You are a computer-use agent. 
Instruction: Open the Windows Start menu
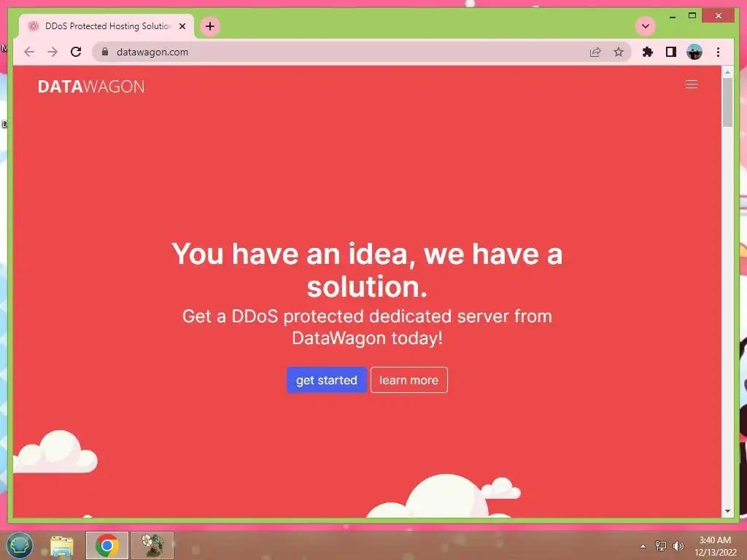20,545
